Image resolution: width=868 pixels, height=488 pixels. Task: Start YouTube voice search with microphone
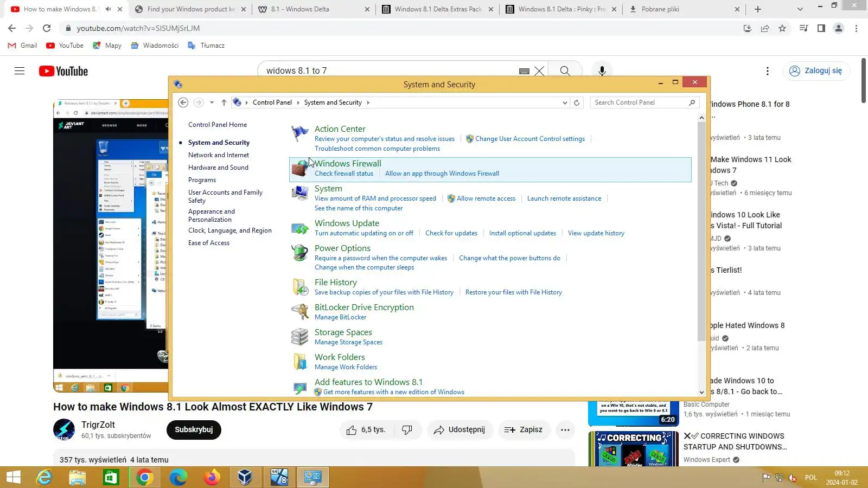click(x=602, y=71)
